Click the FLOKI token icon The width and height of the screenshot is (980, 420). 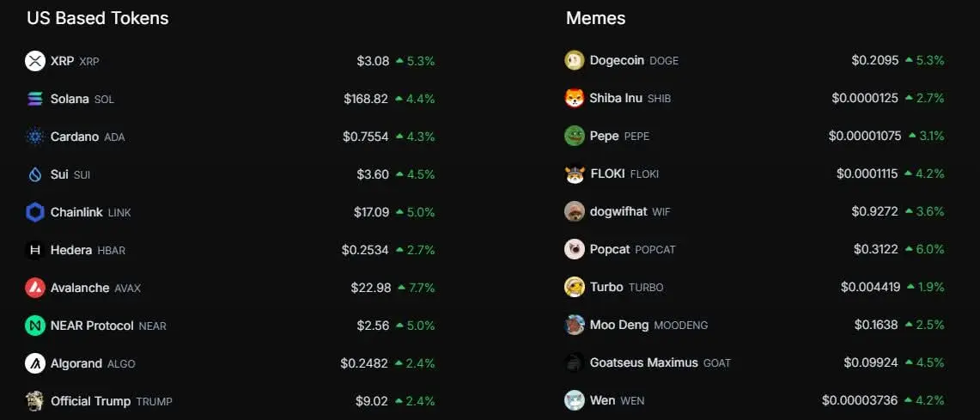click(575, 173)
